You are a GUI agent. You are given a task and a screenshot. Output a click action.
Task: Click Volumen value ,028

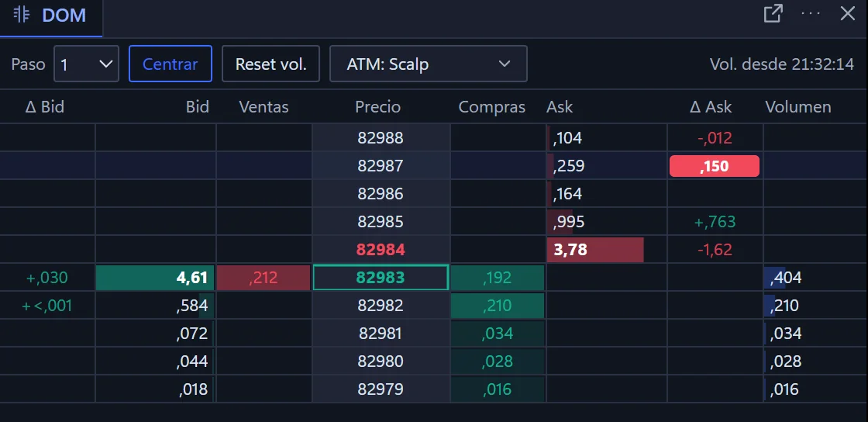tap(786, 361)
